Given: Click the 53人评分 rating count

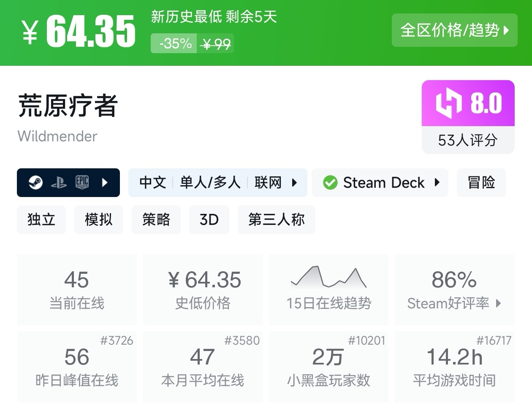Looking at the screenshot, I should click(x=468, y=140).
